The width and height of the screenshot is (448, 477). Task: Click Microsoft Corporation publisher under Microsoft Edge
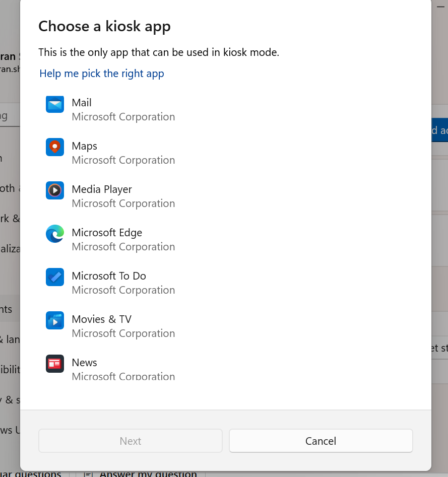pos(123,247)
